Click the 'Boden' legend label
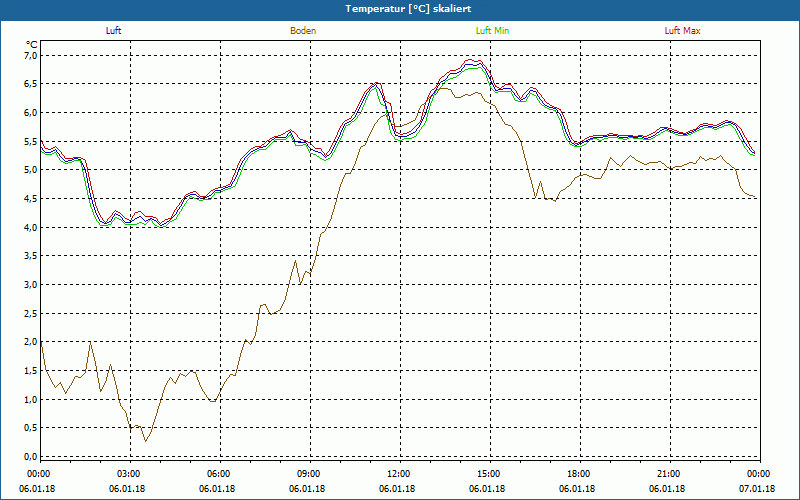Screen dimensions: 800x500 [303, 31]
